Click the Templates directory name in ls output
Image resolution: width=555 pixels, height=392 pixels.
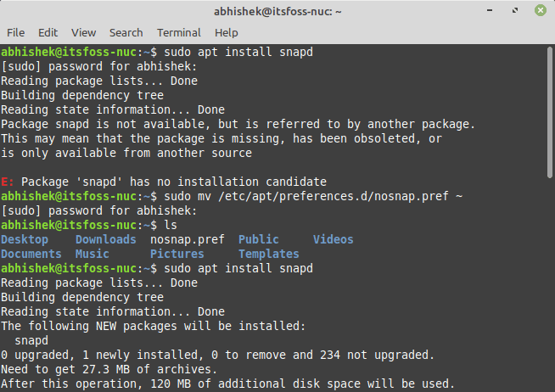coord(269,254)
